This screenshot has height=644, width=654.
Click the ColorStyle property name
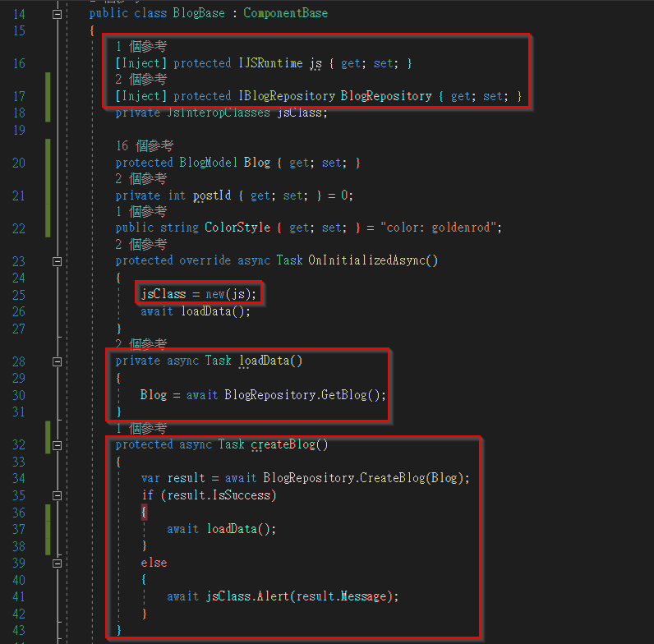[x=237, y=228]
